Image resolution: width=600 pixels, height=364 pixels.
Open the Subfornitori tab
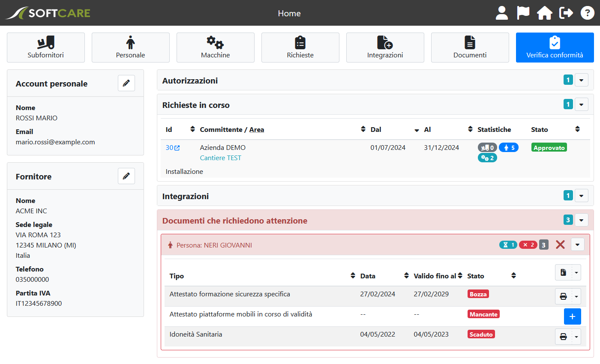(46, 48)
